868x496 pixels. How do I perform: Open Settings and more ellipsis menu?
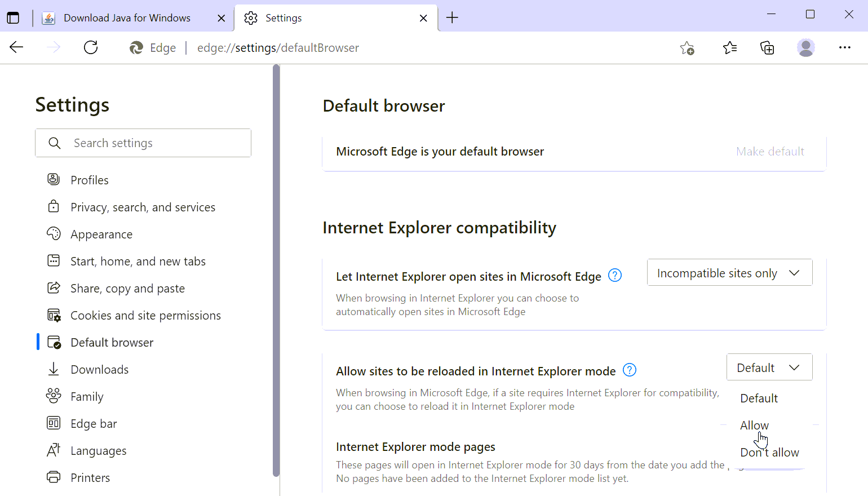coord(845,48)
